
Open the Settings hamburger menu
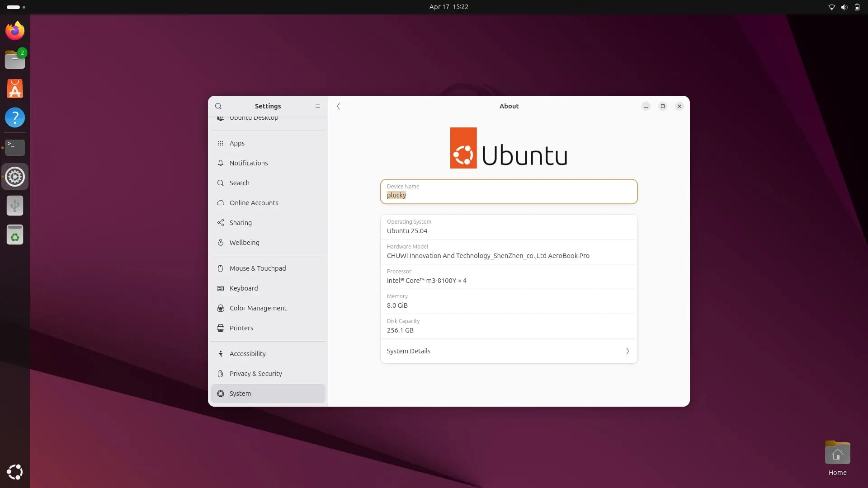(318, 106)
